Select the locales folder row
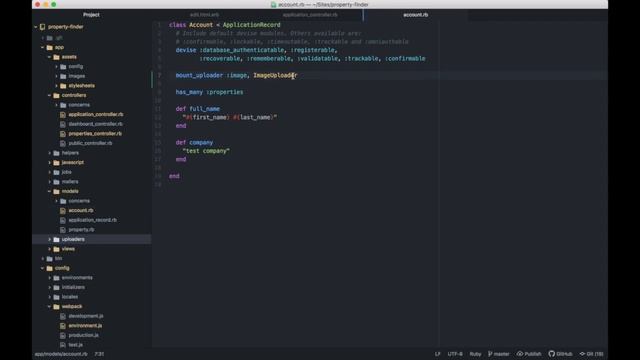Screen dimensions: 640x360 [91, 297]
